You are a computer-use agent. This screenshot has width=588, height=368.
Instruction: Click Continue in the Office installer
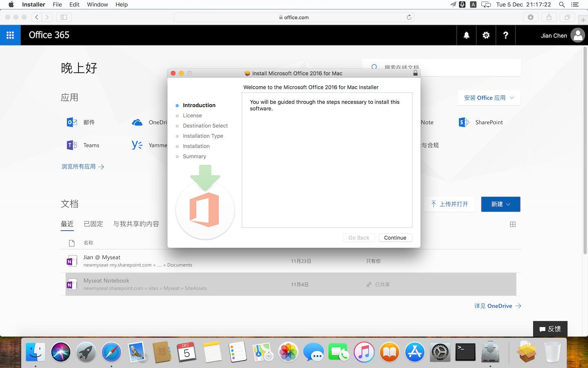point(395,238)
